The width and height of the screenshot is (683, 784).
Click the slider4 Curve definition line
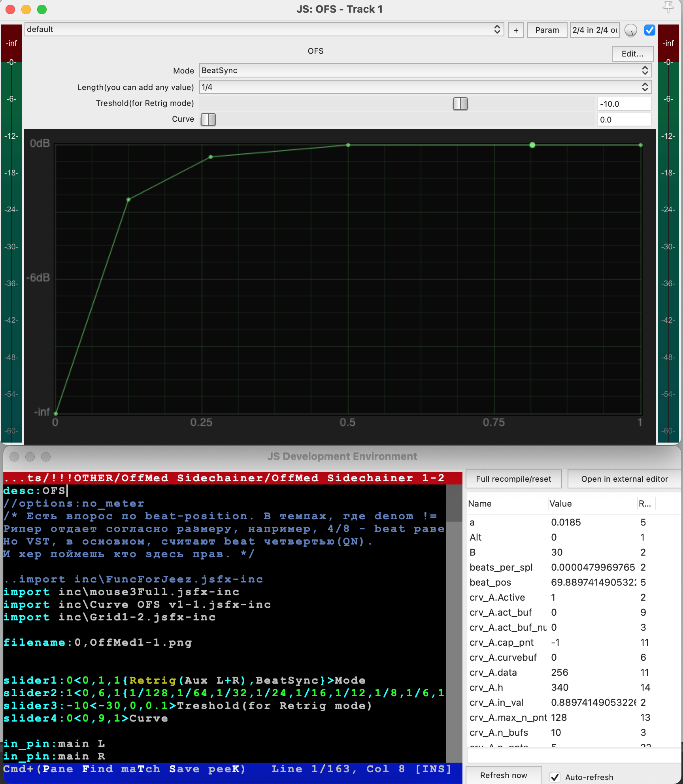click(x=86, y=718)
